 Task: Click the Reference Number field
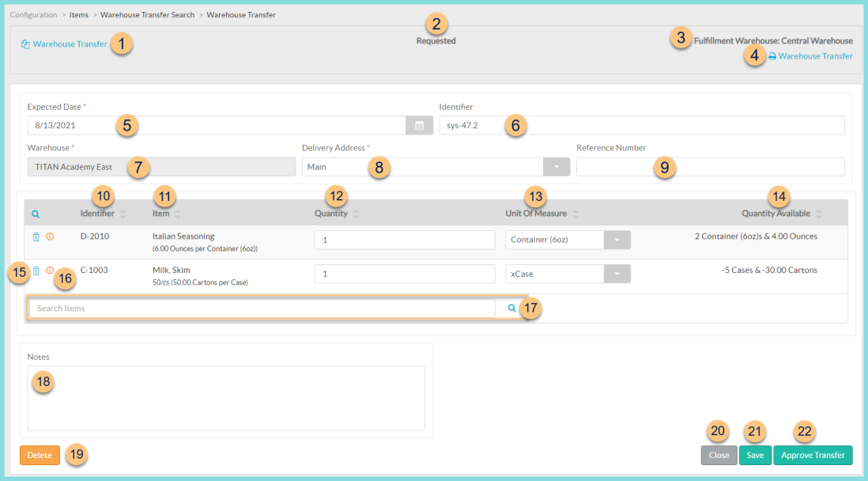(710, 166)
